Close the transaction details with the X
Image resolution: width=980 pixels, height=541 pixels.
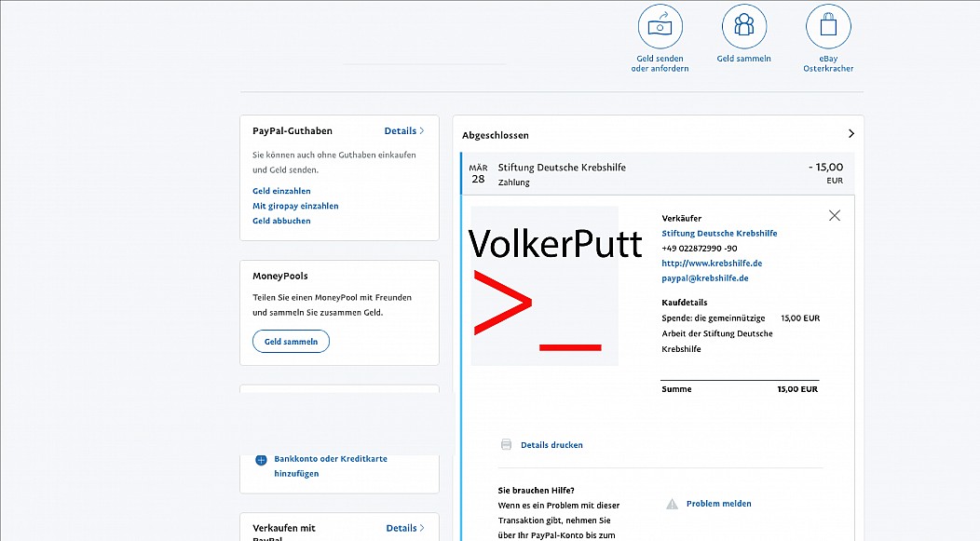tap(835, 215)
